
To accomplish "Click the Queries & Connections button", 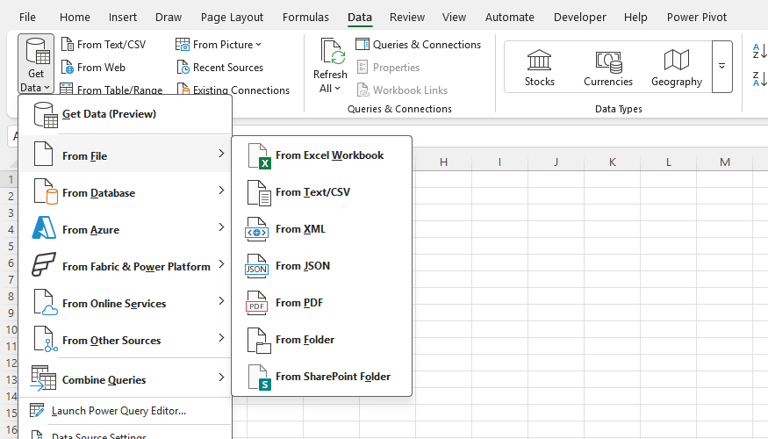I will (418, 44).
